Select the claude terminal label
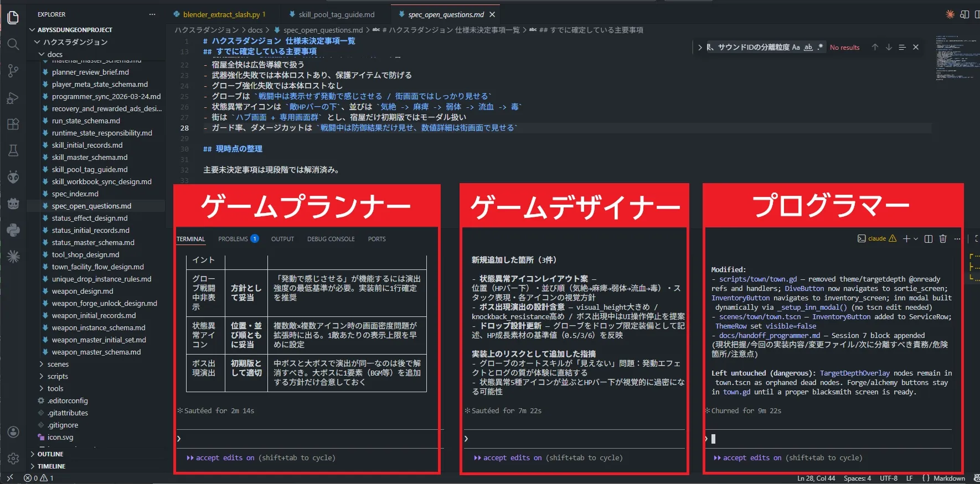980x484 pixels. (x=877, y=239)
